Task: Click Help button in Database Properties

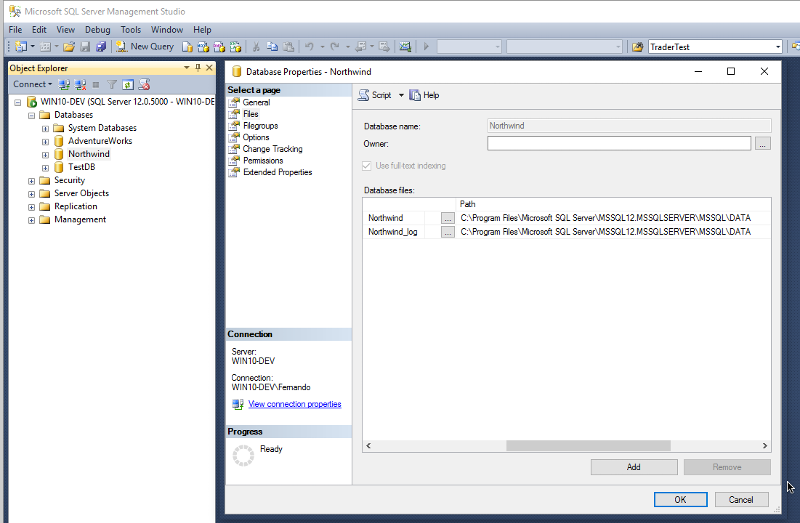Action: tap(424, 95)
